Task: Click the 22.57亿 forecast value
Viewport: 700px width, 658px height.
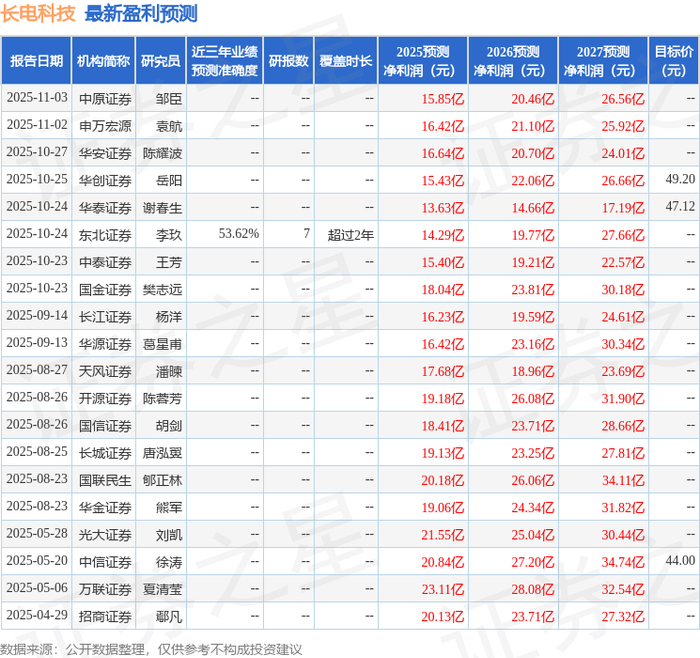Action: click(x=623, y=262)
